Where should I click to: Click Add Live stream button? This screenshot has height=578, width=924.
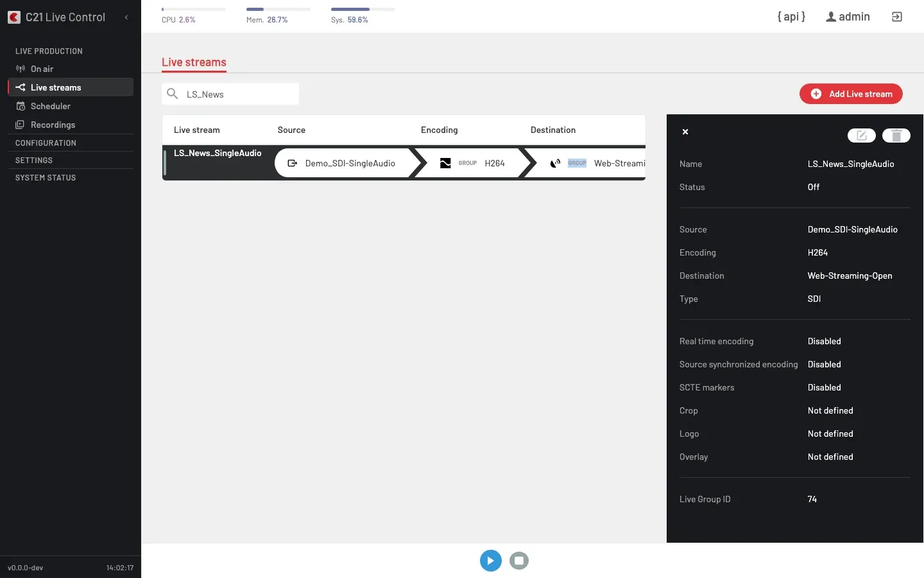coord(851,94)
